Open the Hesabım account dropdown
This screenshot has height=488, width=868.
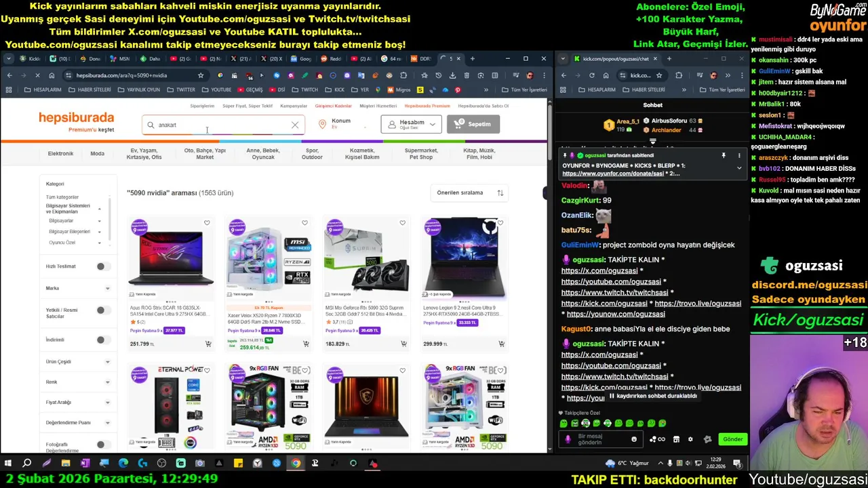pyautogui.click(x=412, y=124)
